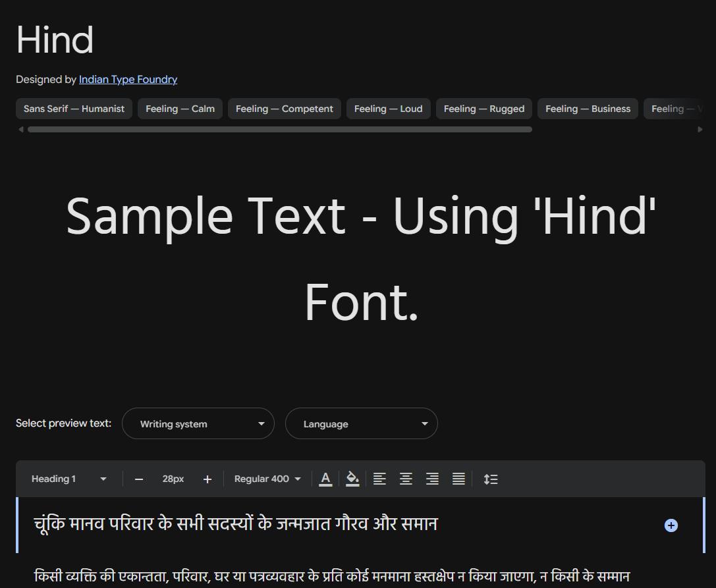The image size is (716, 588).
Task: Open line spacing options
Action: click(491, 479)
